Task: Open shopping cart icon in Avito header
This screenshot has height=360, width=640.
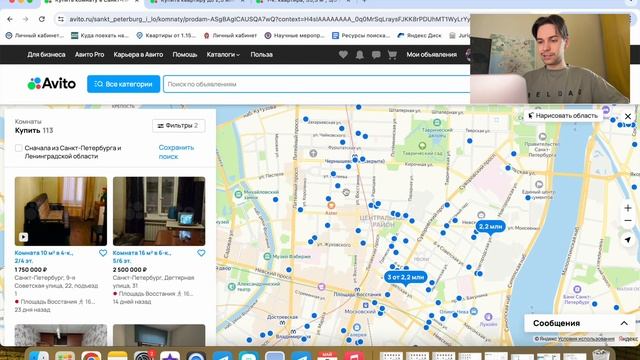Action: [x=392, y=54]
